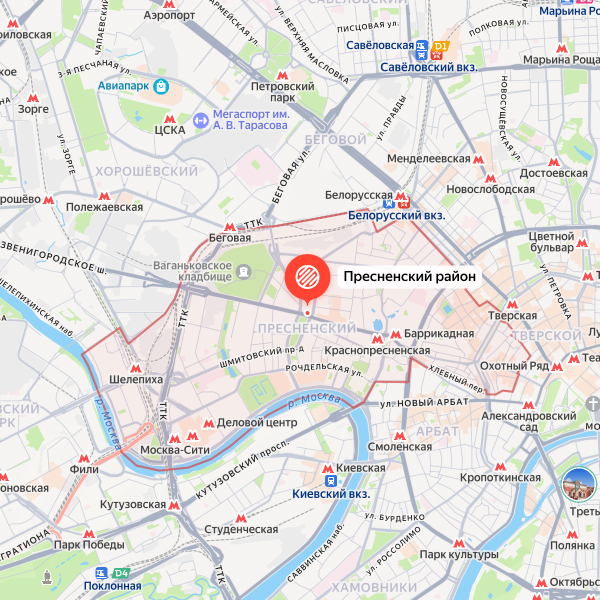Click the Шелепиха metro station marker
The image size is (600, 600).
click(136, 368)
